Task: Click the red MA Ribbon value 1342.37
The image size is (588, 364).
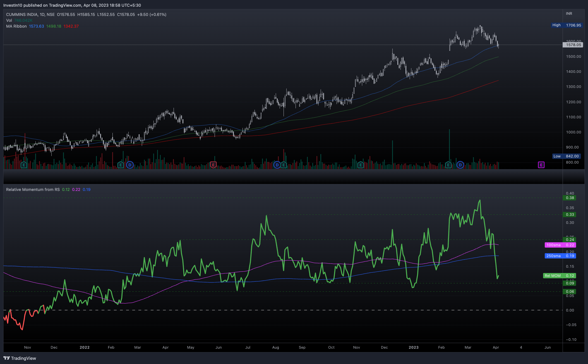Action: click(71, 26)
